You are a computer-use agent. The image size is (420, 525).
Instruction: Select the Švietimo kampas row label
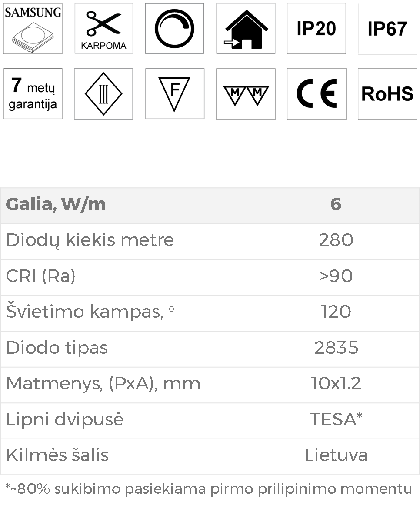tap(90, 312)
